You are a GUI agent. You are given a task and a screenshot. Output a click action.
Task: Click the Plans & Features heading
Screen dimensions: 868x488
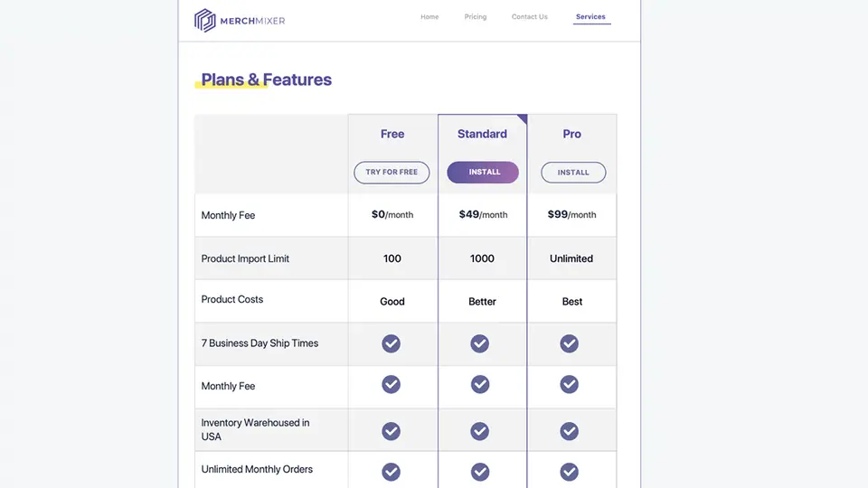[x=266, y=80]
